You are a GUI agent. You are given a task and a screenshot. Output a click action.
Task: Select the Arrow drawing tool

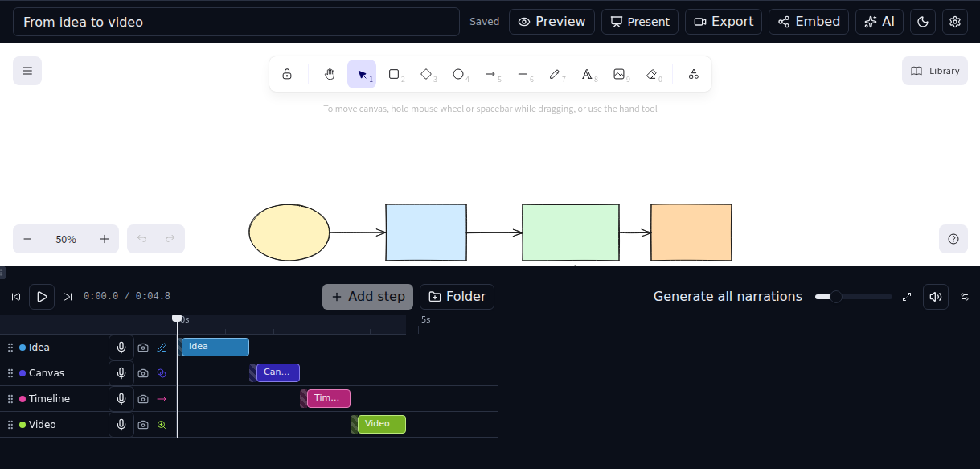[490, 74]
